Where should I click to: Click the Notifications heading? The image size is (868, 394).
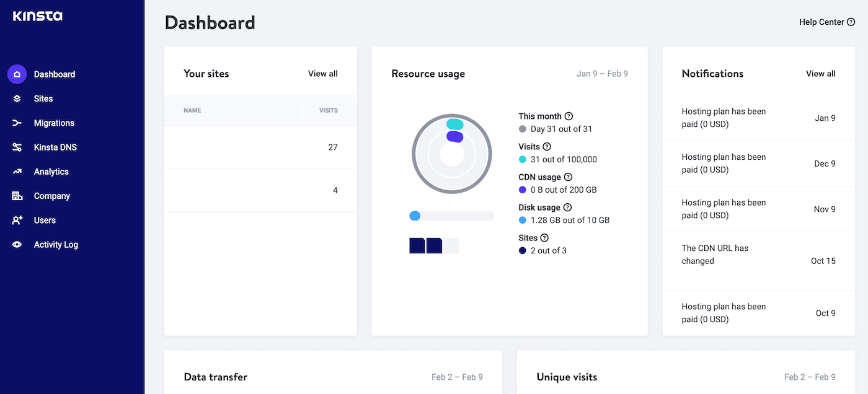click(712, 74)
